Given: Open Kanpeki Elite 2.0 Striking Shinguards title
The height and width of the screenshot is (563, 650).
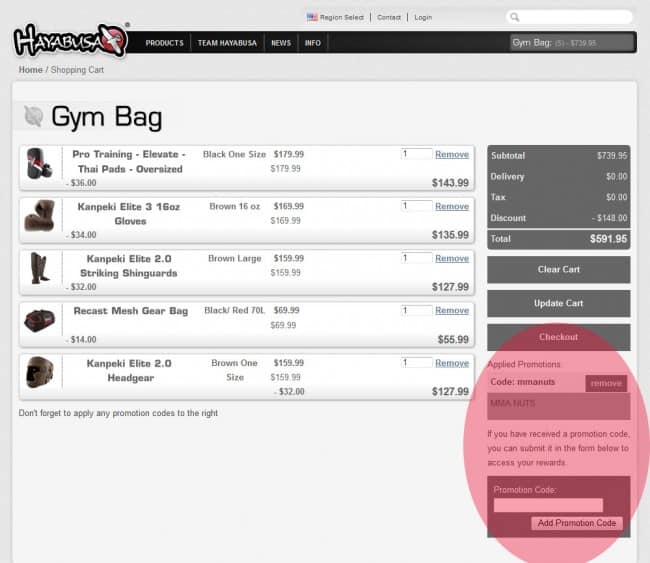Looking at the screenshot, I should [129, 266].
